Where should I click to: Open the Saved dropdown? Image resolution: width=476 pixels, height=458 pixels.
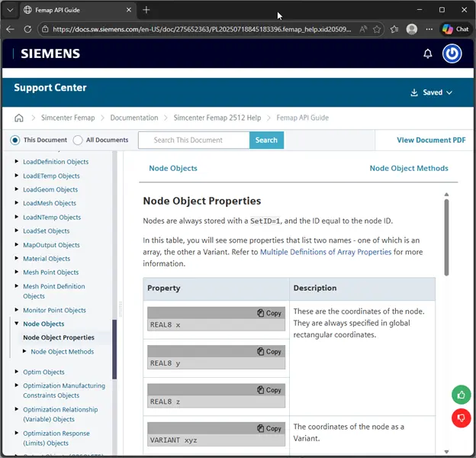pyautogui.click(x=432, y=92)
